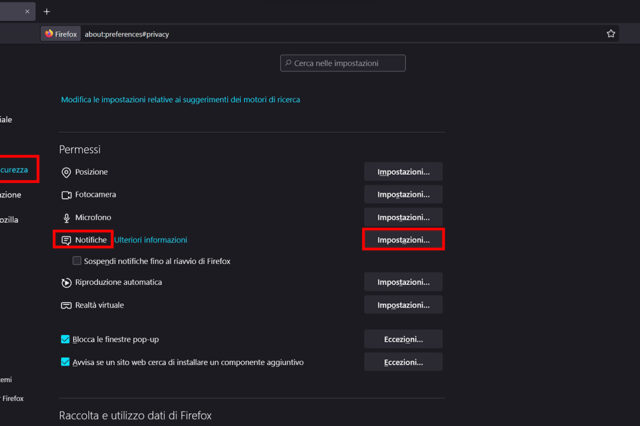The image size is (640, 426).
Task: Uncheck Avvisa se un sito installa componente
Action: point(66,362)
